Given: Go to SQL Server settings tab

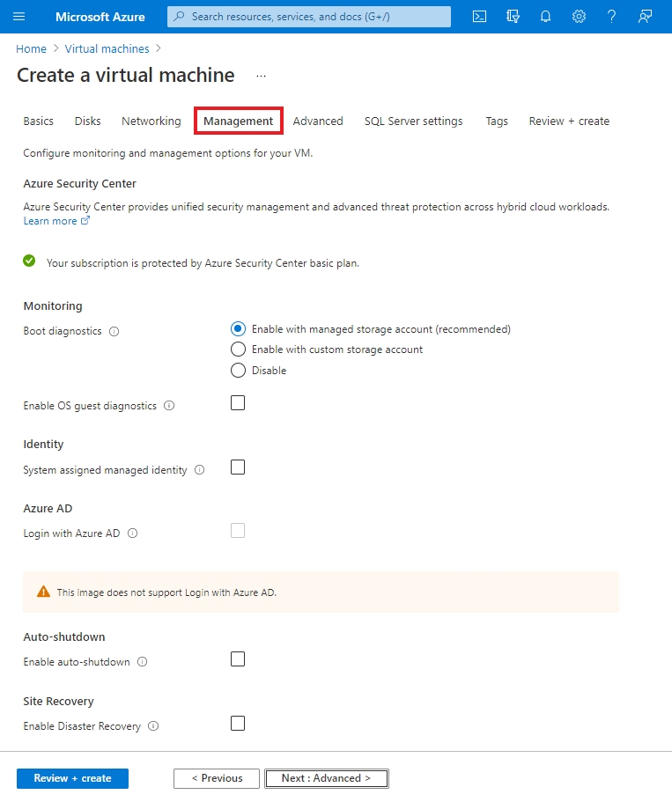Looking at the screenshot, I should (413, 121).
